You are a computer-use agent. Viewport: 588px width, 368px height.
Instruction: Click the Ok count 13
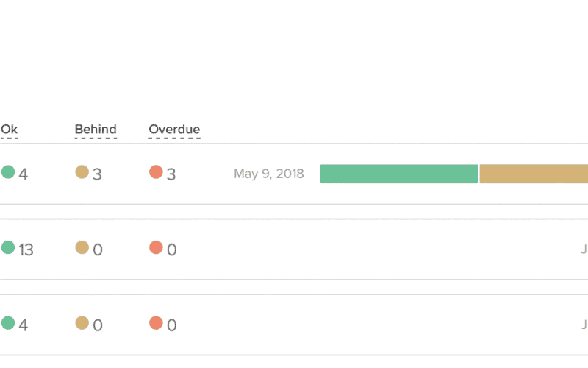(x=26, y=250)
